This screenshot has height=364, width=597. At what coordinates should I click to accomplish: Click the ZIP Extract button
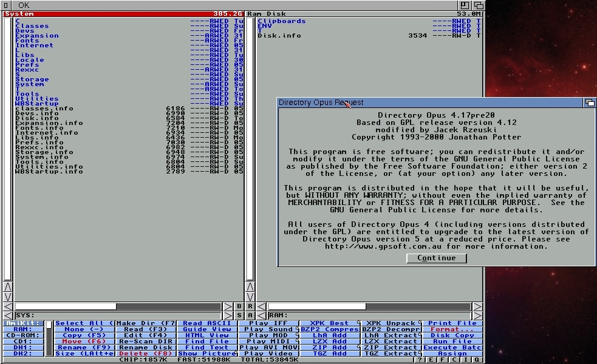click(391, 348)
